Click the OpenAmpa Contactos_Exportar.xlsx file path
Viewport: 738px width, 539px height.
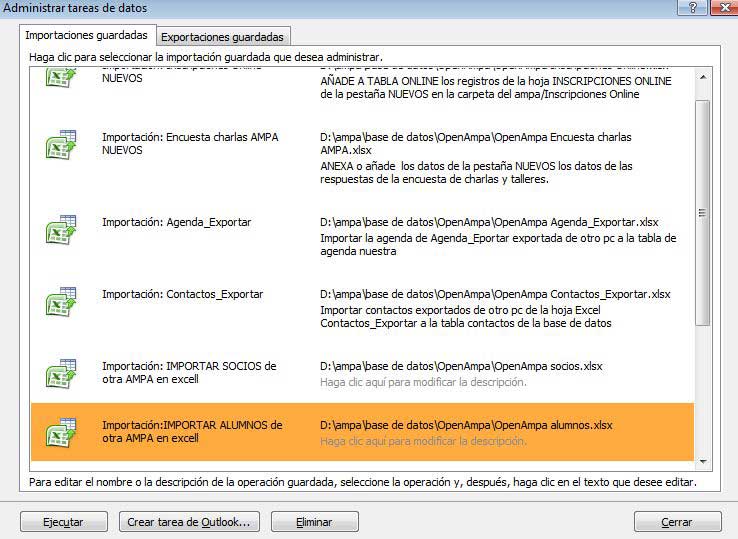click(x=494, y=294)
